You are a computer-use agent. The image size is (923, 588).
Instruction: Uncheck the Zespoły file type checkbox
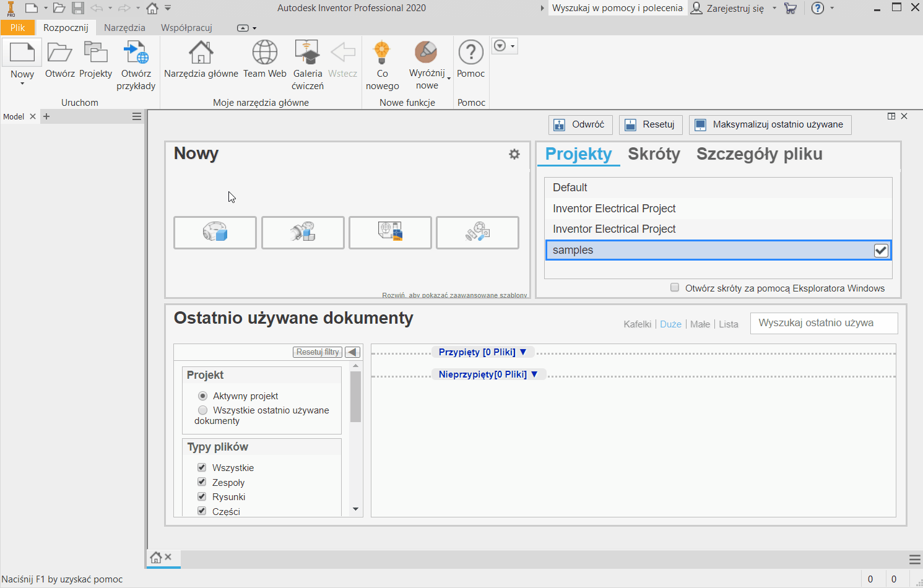[202, 482]
